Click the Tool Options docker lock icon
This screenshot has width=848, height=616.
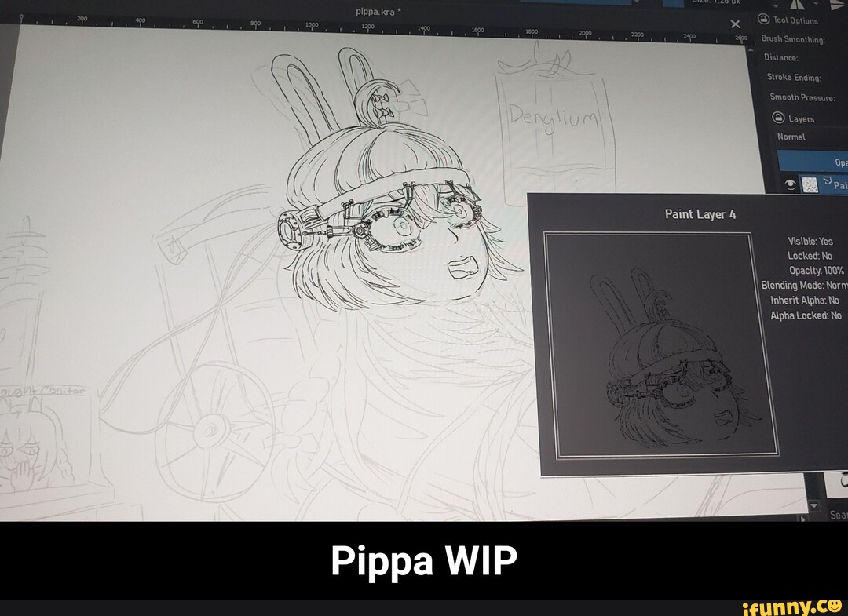click(765, 20)
